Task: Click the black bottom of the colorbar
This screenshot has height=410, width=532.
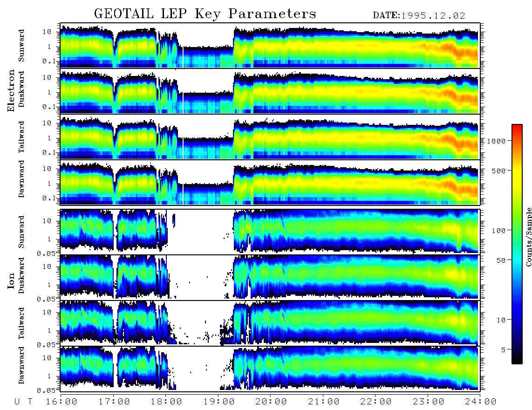Action: pos(517,361)
